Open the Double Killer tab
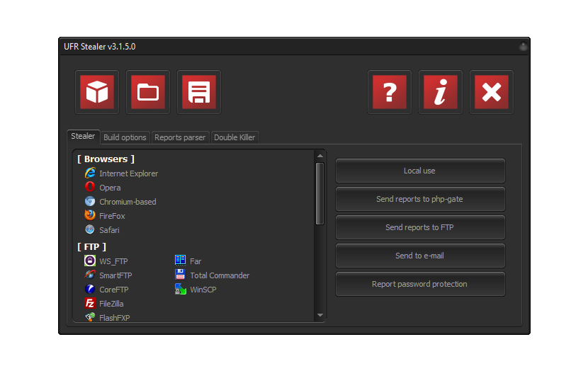This screenshot has height=371, width=588. 234,137
